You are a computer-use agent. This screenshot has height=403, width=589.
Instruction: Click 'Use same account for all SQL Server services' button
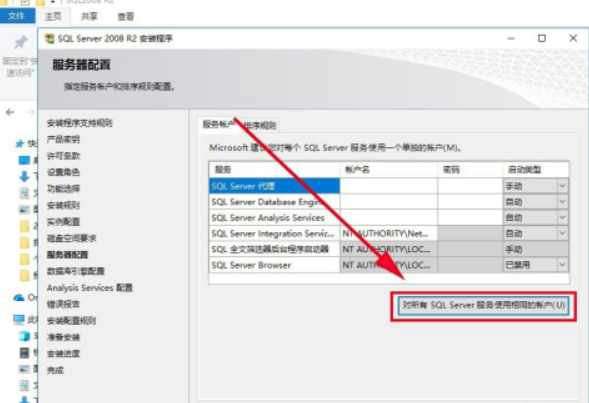pos(483,305)
